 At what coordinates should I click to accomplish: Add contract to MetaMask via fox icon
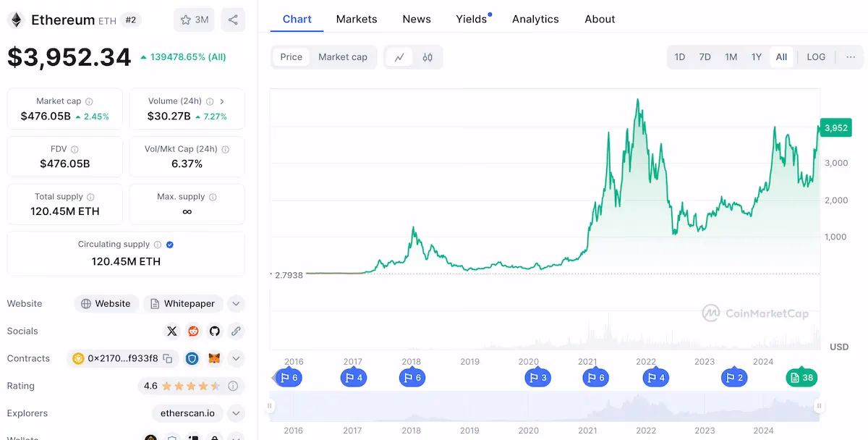pyautogui.click(x=214, y=358)
